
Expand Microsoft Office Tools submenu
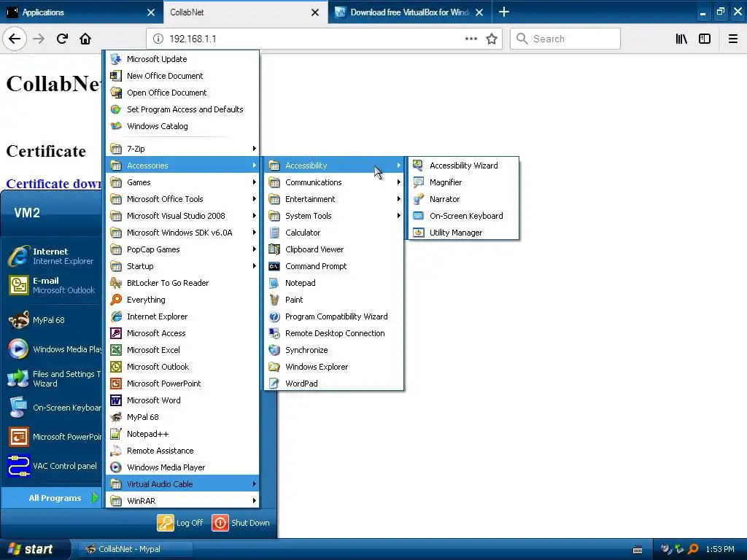click(x=182, y=199)
